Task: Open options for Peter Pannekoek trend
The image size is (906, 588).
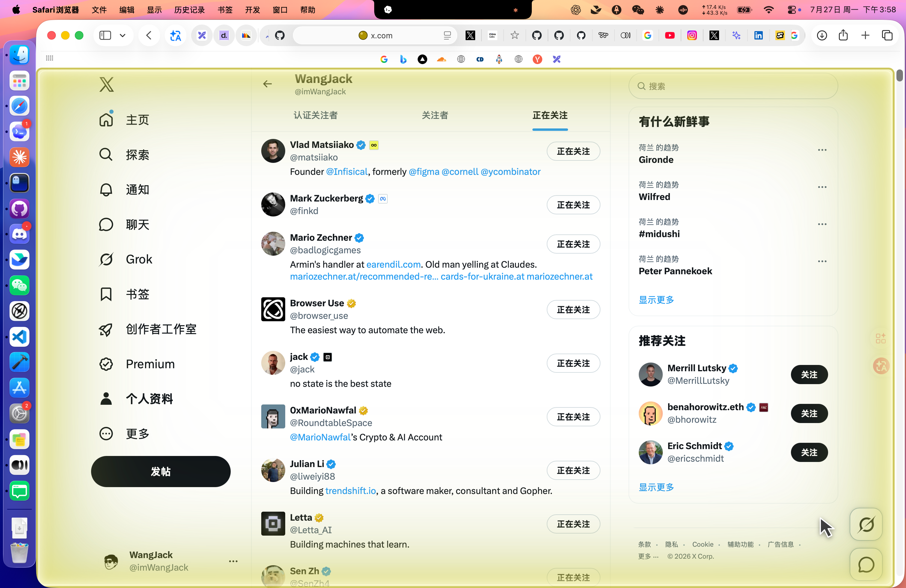Action: pos(822,261)
